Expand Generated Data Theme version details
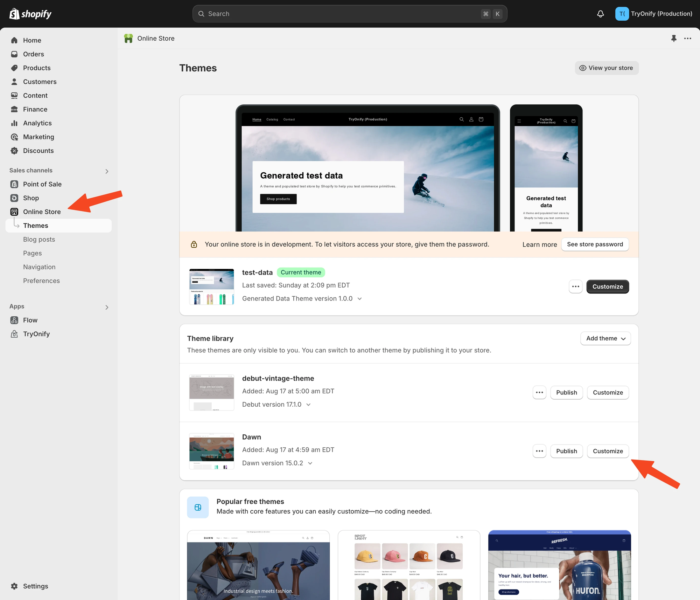This screenshot has height=600, width=700. click(x=359, y=299)
